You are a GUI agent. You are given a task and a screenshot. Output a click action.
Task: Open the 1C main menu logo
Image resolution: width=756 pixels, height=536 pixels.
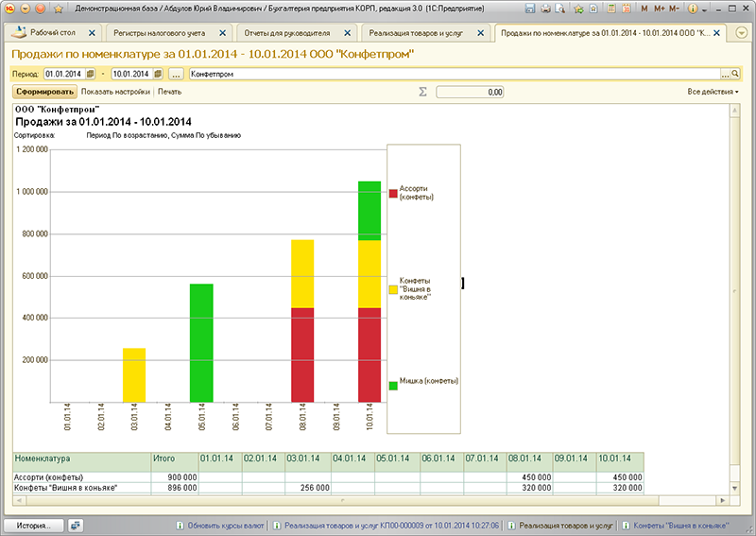coord(9,9)
